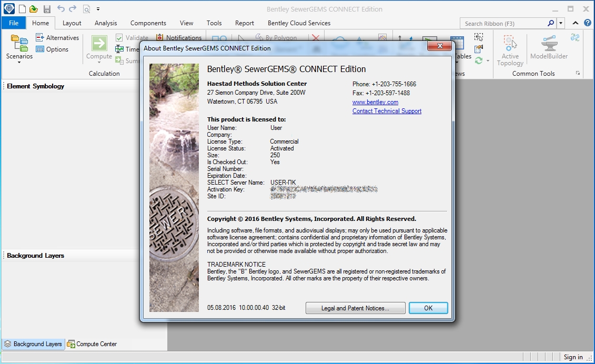Click the sewer manhole image in dialog
This screenshot has width=595, height=364.
(x=174, y=187)
